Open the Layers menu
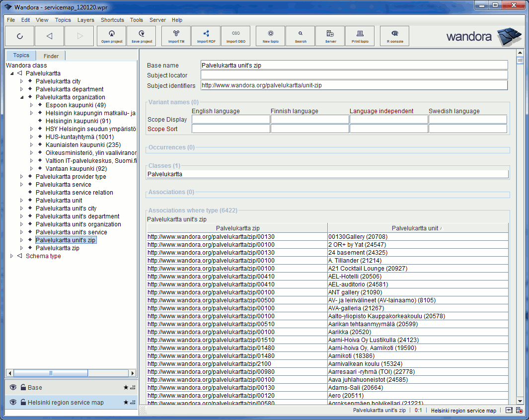The width and height of the screenshot is (529, 420). pyautogui.click(x=85, y=20)
